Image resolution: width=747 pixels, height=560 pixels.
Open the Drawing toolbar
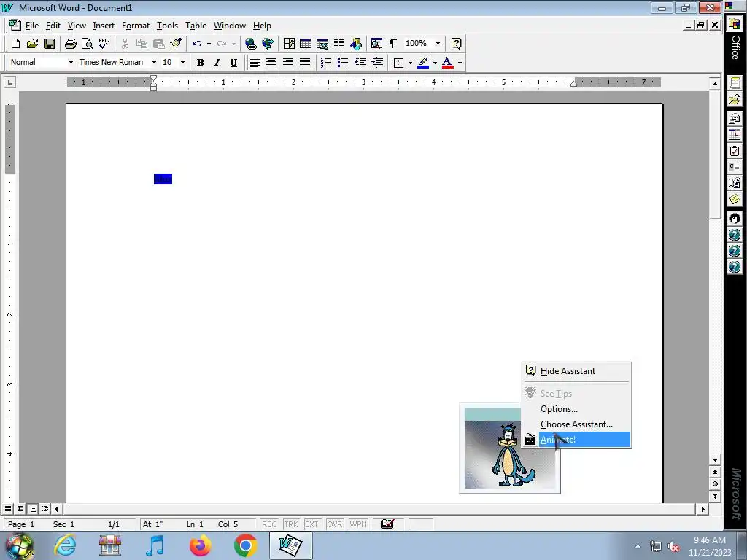[x=356, y=44]
